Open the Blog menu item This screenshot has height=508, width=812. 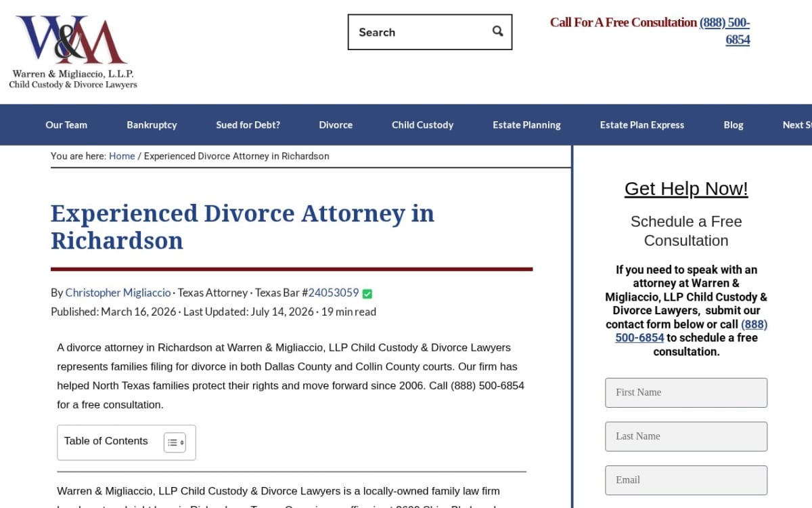pos(734,125)
